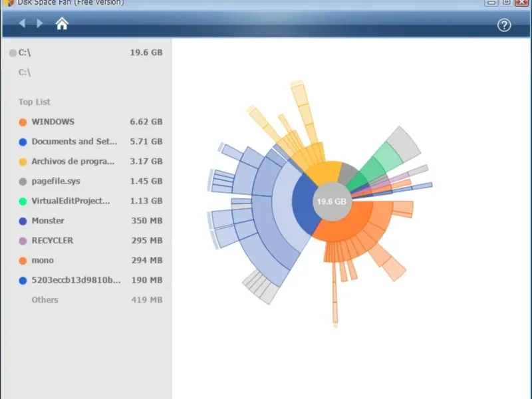Click the Others entry
The image size is (532, 399).
coord(45,300)
